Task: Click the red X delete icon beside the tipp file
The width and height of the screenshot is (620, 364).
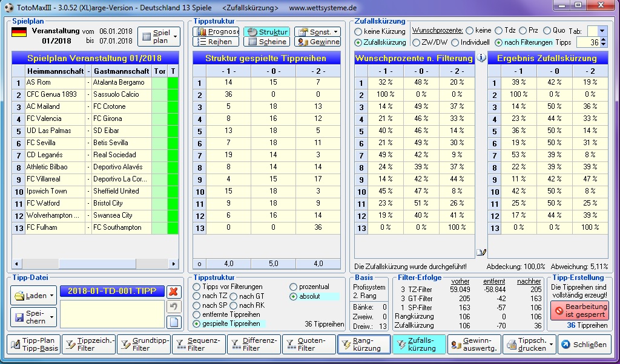Action: point(173,292)
